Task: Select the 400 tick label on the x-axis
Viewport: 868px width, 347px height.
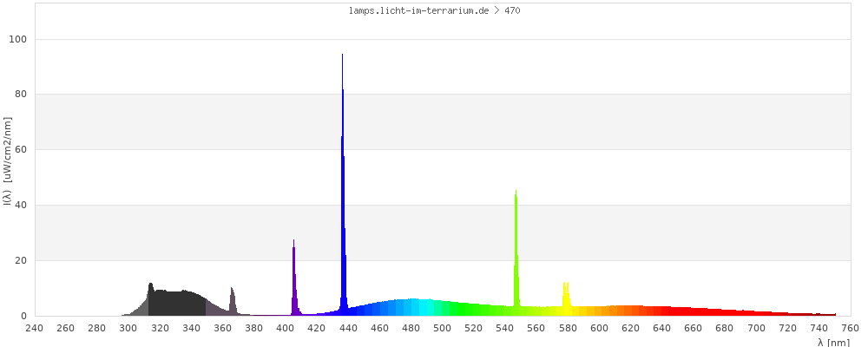Action: coord(286,328)
